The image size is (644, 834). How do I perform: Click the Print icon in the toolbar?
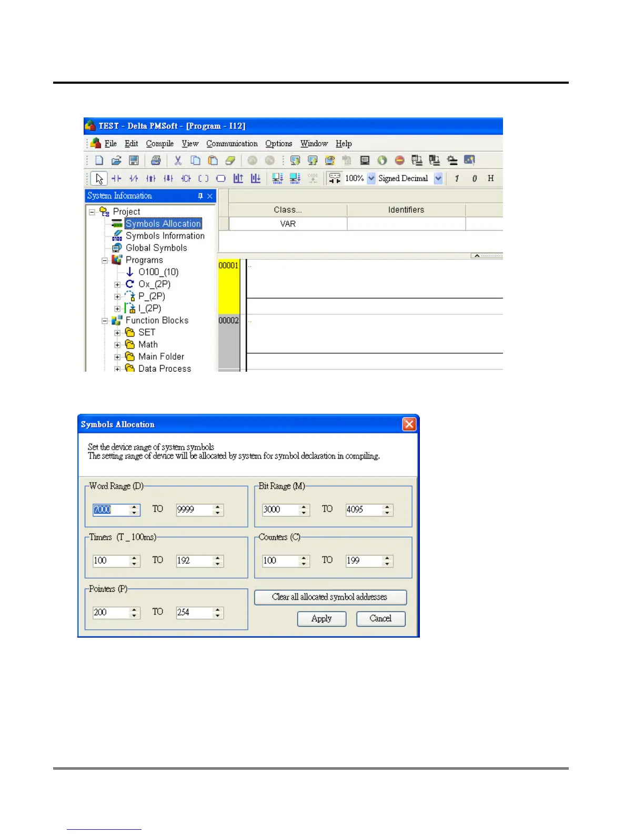tap(156, 161)
